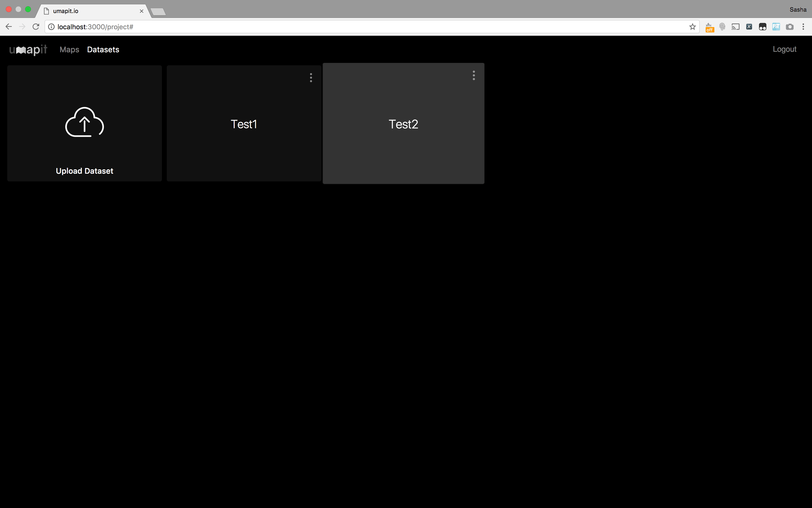Bookmark the page with the star icon
The image size is (812, 508).
(x=693, y=27)
